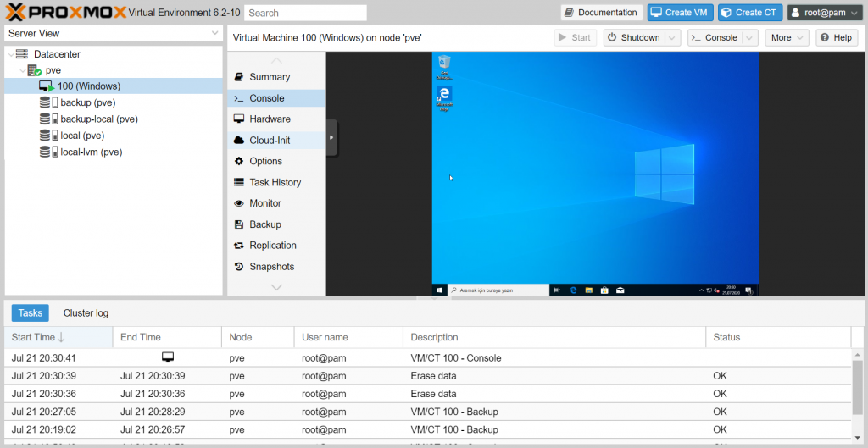Image resolution: width=868 pixels, height=448 pixels.
Task: Select the pve node
Action: click(53, 70)
